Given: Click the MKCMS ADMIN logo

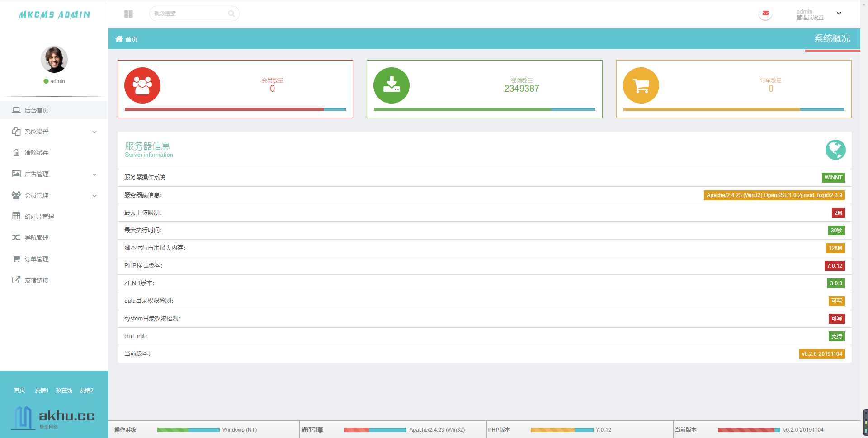Looking at the screenshot, I should point(54,15).
